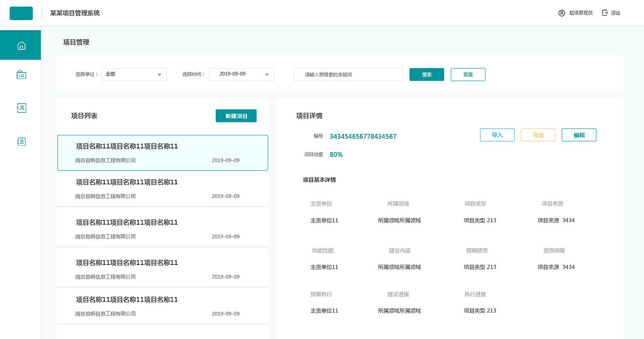This screenshot has height=339, width=644.
Task: Click the 重置 reset button
Action: pyautogui.click(x=468, y=74)
